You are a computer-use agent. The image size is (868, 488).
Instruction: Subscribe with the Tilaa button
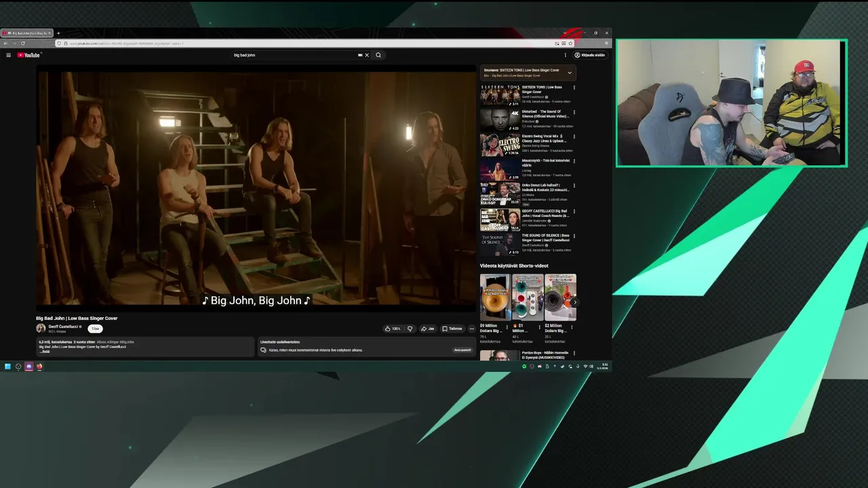[x=95, y=329]
